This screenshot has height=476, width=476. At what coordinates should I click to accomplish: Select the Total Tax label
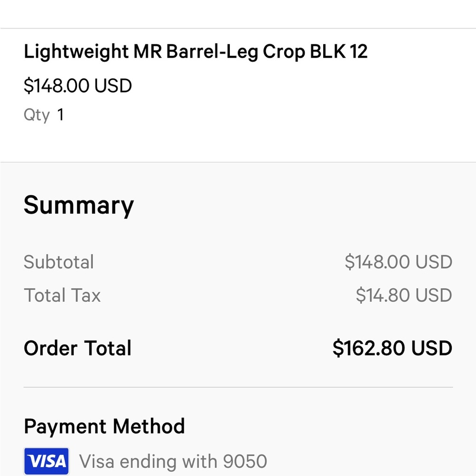(62, 295)
